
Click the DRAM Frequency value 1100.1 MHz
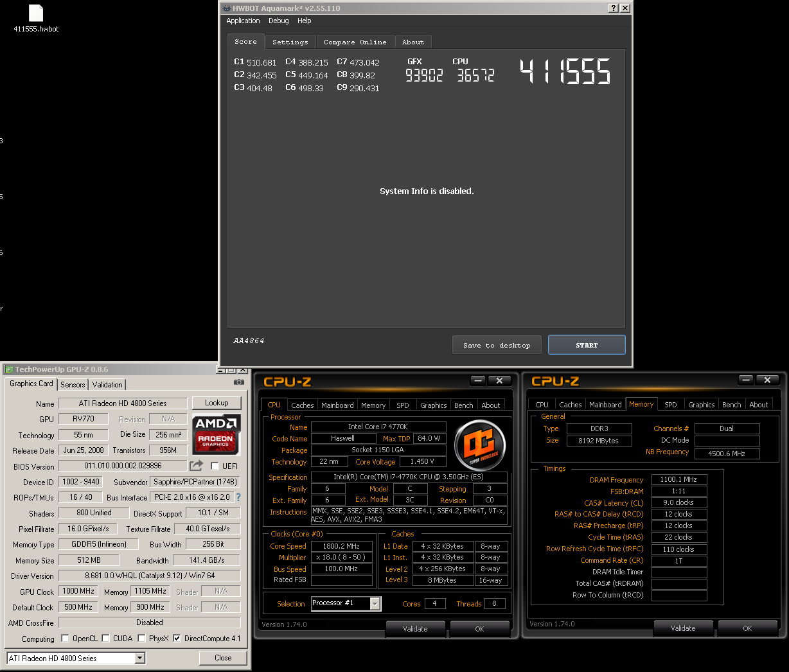tap(679, 479)
